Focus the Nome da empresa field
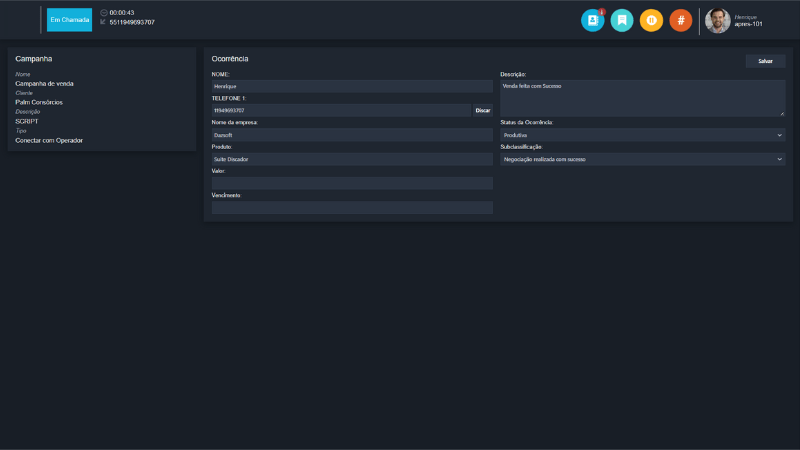800x450 pixels. point(352,135)
